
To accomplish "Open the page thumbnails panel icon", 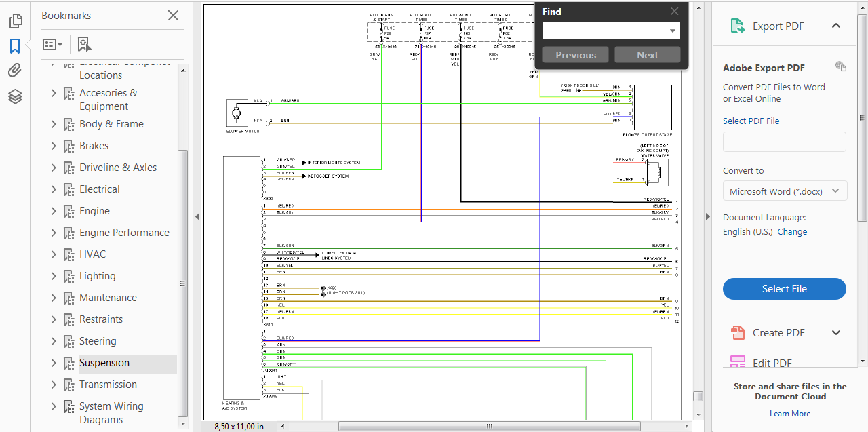I will click(x=15, y=21).
